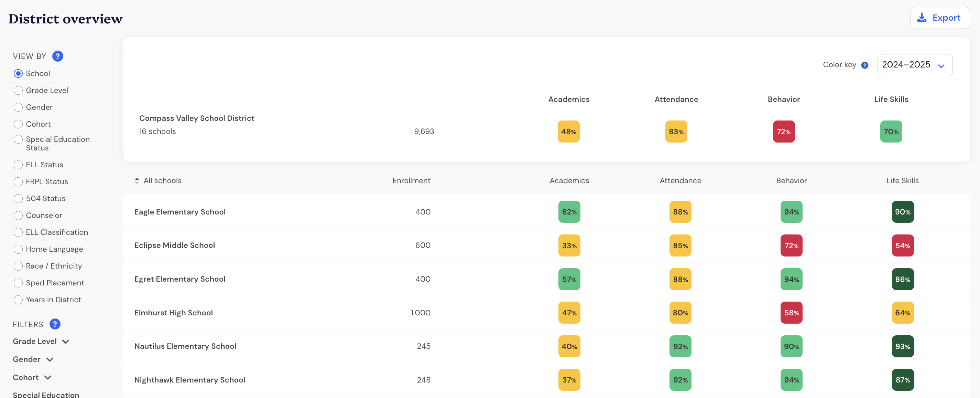Select the School radio option

[x=18, y=74]
